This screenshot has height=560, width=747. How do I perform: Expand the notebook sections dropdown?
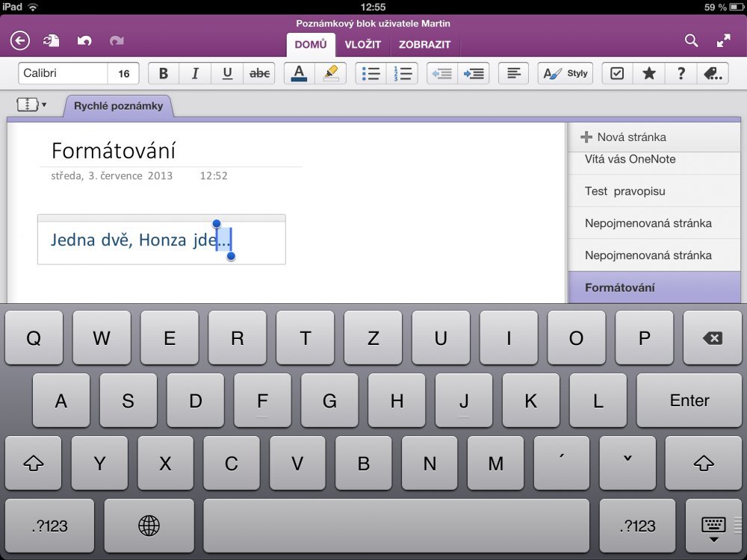pos(31,105)
